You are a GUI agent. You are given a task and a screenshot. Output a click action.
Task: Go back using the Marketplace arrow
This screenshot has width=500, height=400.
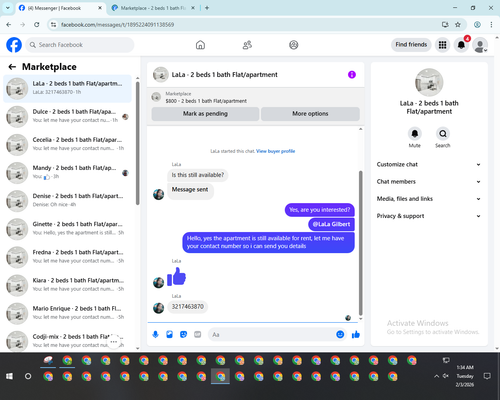point(12,67)
